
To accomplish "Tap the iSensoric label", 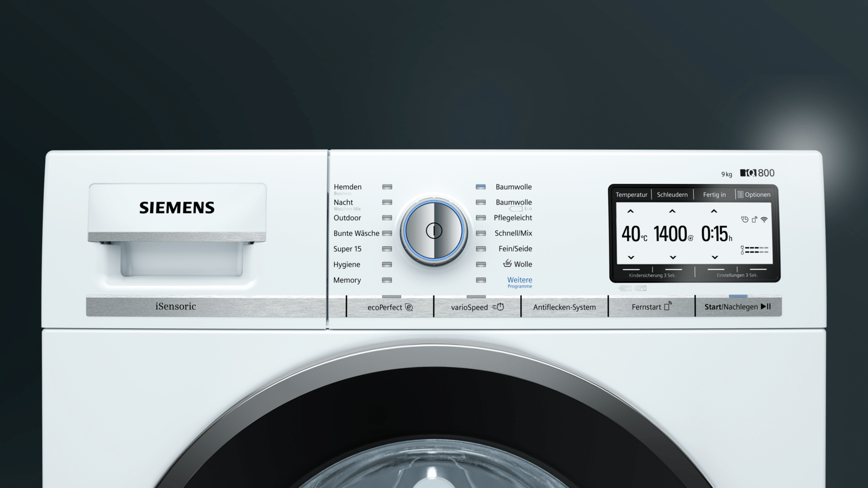I will point(175,306).
